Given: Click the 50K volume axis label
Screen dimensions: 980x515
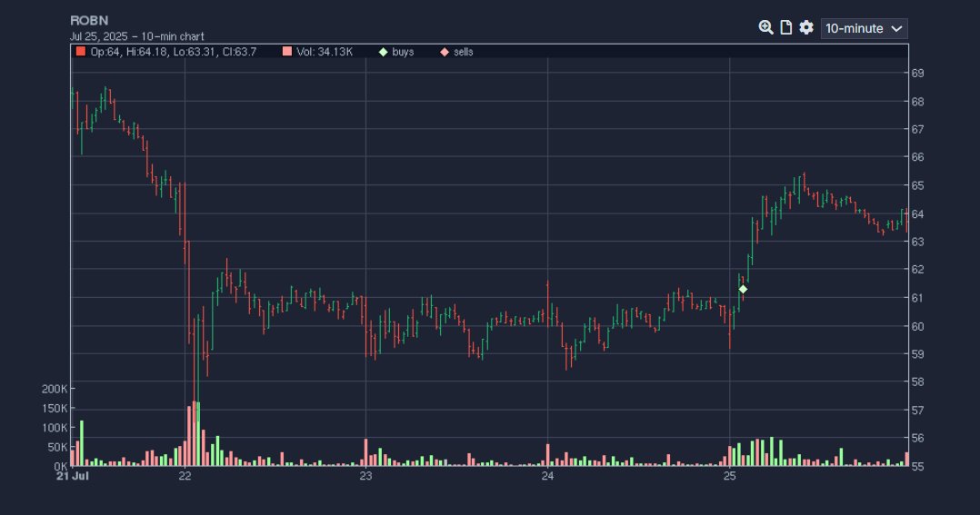Looking at the screenshot, I should coord(57,447).
